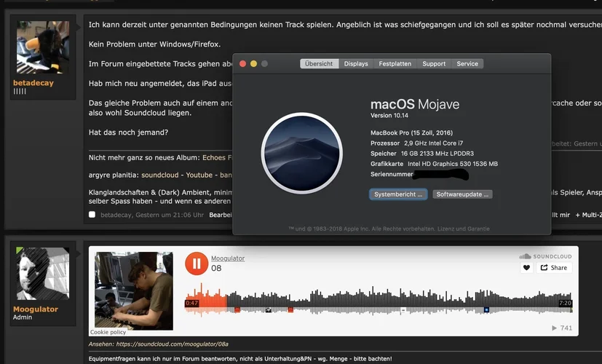Click the macOS Mojave desert icon
602x364 pixels.
(x=302, y=153)
